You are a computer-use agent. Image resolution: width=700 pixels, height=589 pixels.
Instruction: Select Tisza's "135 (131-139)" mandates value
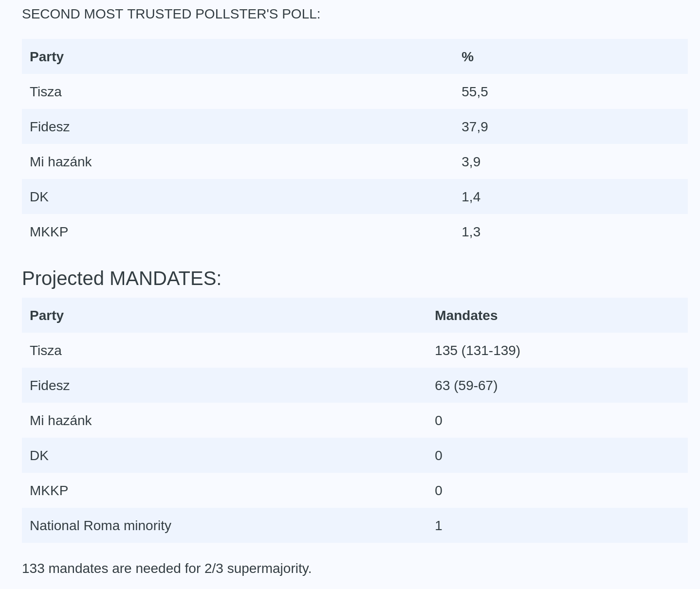coord(477,351)
